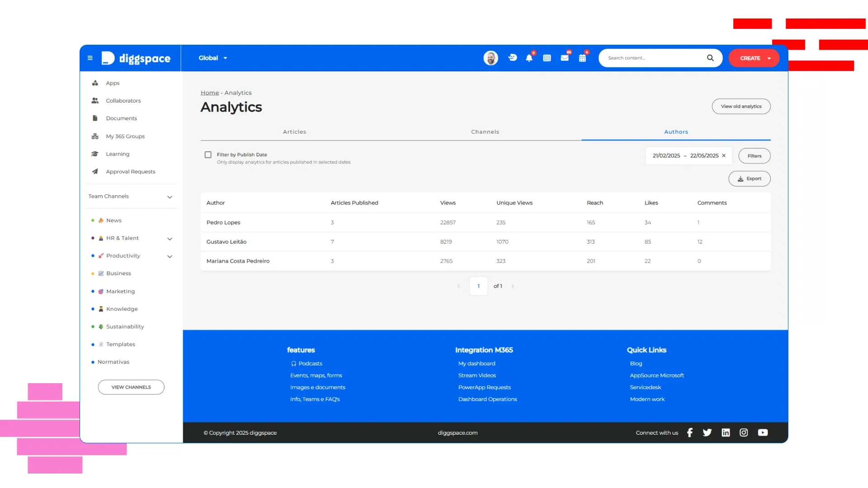Viewport: 868px width, 488px height.
Task: Export the authors analytics
Action: (750, 178)
